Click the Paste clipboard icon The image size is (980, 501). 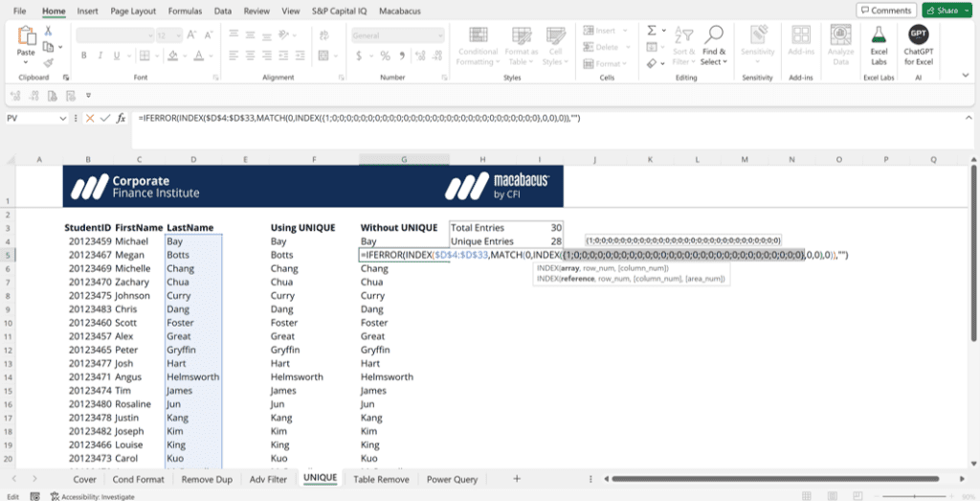click(x=26, y=38)
